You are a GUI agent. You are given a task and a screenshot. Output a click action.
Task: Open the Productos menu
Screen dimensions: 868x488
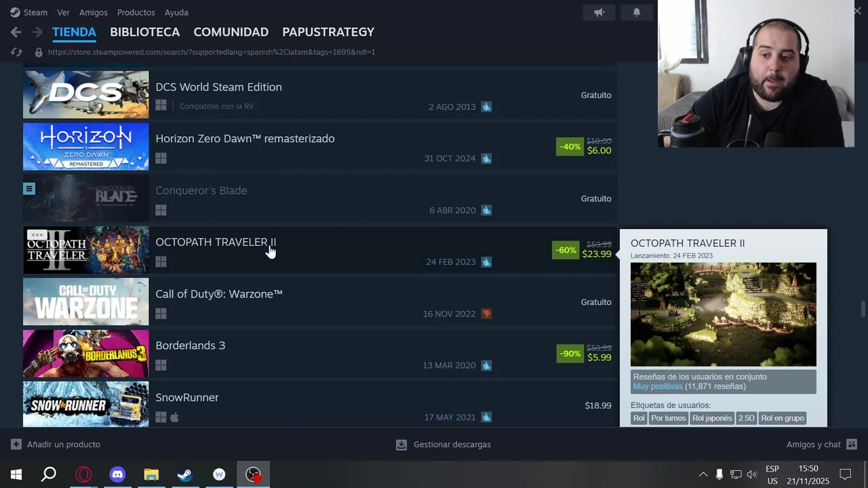click(x=136, y=12)
